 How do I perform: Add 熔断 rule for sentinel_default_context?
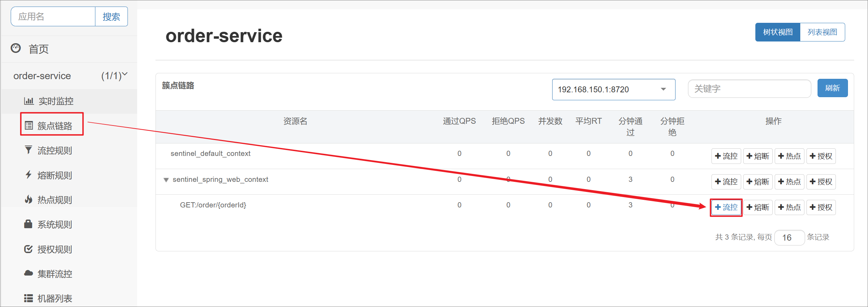tap(758, 156)
